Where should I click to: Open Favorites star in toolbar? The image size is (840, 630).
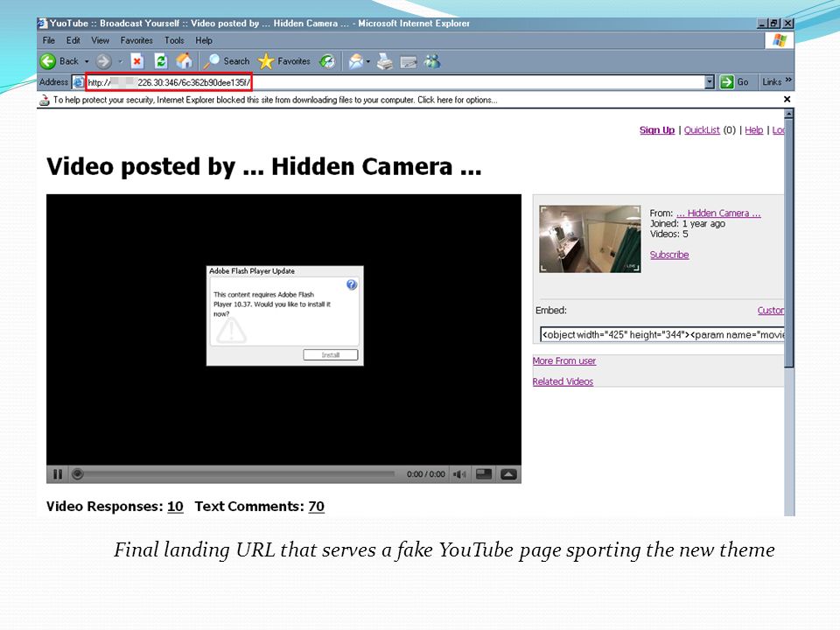click(x=283, y=61)
